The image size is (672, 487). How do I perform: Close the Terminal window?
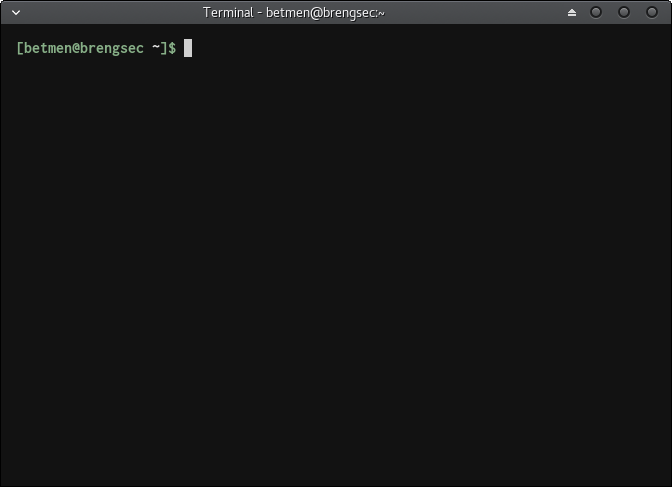click(651, 12)
